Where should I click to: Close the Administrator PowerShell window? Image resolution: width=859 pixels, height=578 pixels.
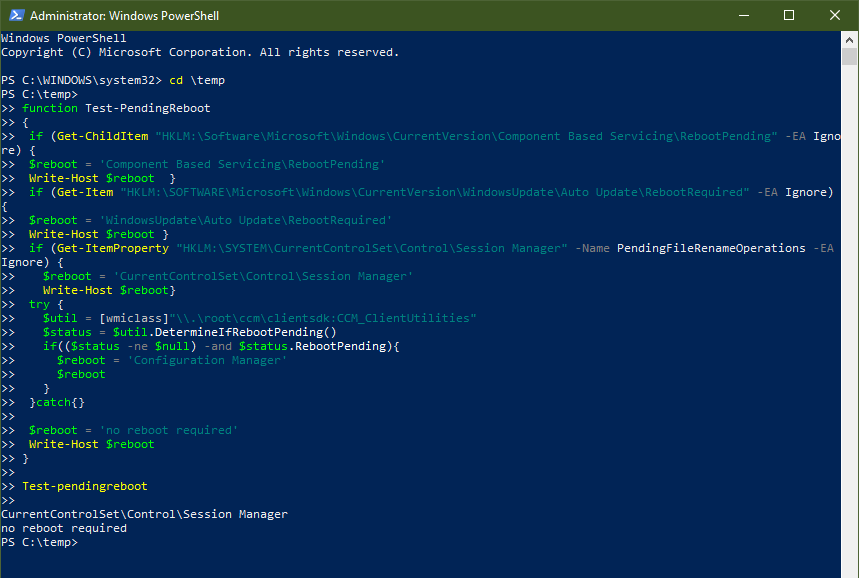coord(834,15)
